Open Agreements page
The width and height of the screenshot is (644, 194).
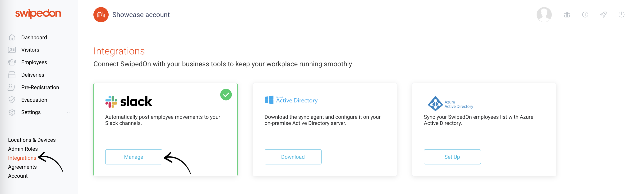coord(22,167)
